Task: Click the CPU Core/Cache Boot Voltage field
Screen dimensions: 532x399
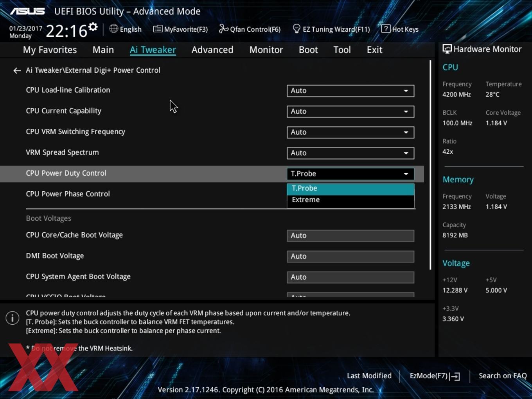Action: tap(350, 235)
